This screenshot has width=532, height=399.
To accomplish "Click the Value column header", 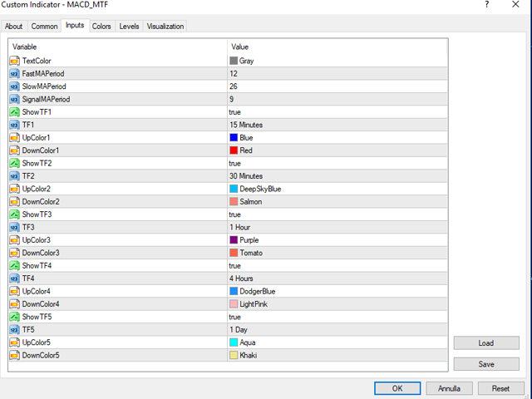I will coord(337,47).
